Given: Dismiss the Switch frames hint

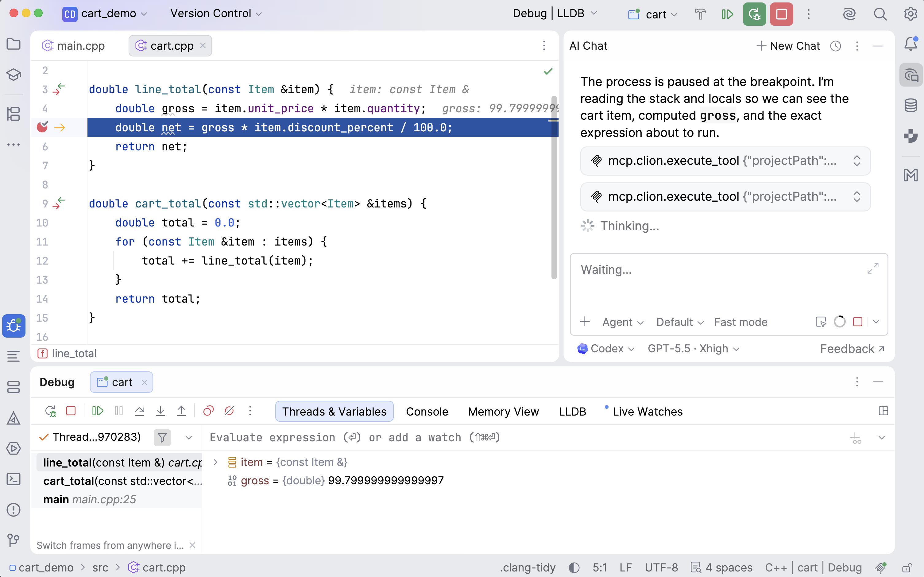Looking at the screenshot, I should (193, 545).
